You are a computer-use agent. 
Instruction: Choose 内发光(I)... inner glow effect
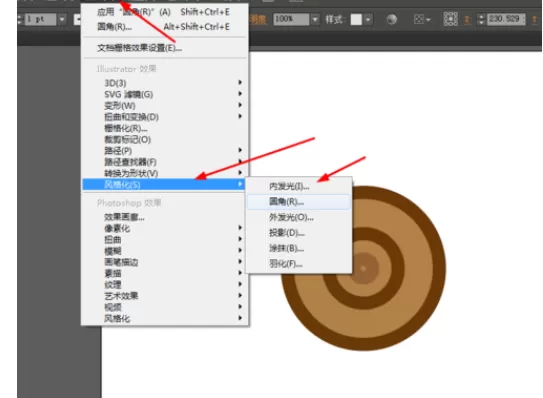pos(299,186)
